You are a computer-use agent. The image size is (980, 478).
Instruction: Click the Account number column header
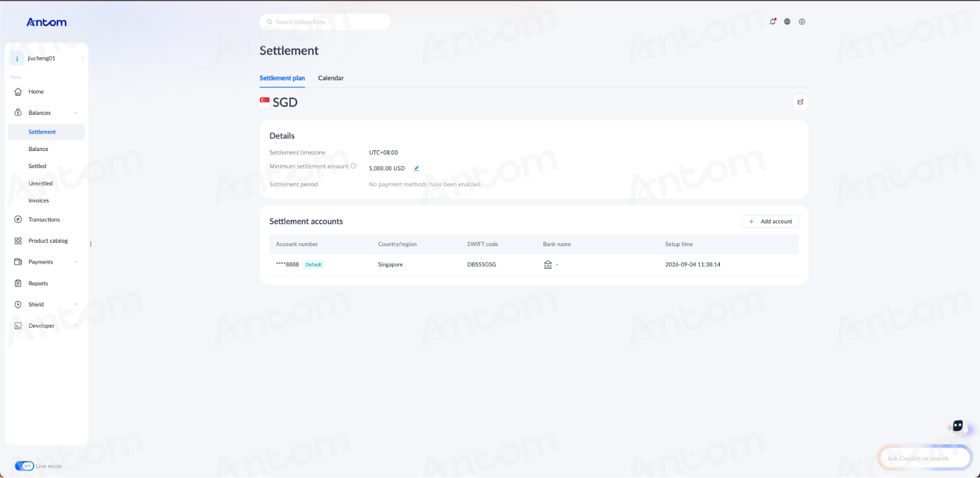click(297, 244)
